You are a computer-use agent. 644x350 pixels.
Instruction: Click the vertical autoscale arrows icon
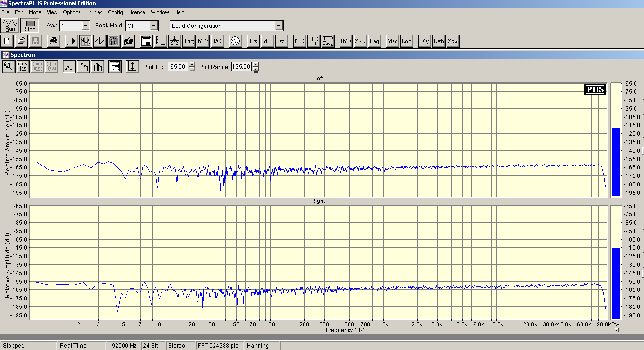(x=133, y=67)
